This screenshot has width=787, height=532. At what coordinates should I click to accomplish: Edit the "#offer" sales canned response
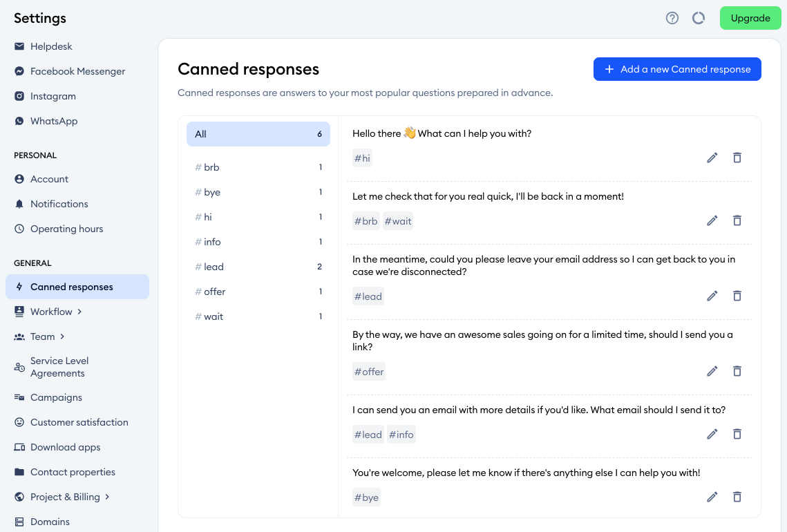coord(712,371)
